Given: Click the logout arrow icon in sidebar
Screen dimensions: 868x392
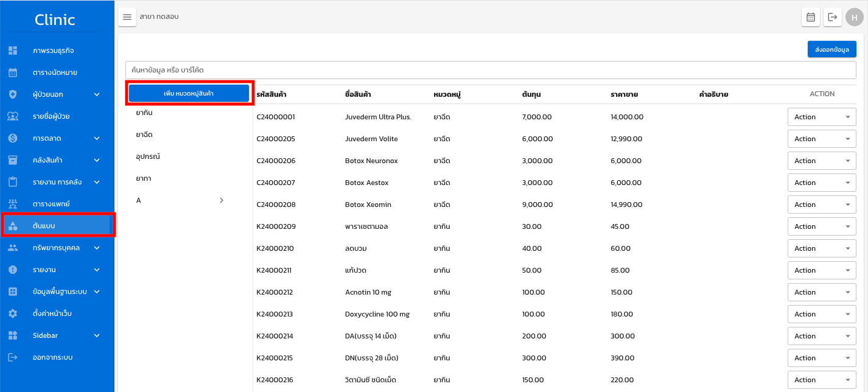Looking at the screenshot, I should (x=13, y=357).
